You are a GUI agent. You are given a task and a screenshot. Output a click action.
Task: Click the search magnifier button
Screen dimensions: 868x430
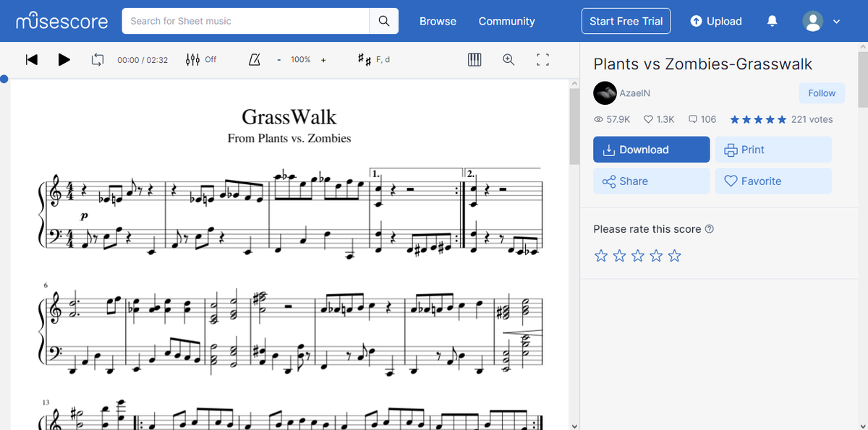[384, 21]
